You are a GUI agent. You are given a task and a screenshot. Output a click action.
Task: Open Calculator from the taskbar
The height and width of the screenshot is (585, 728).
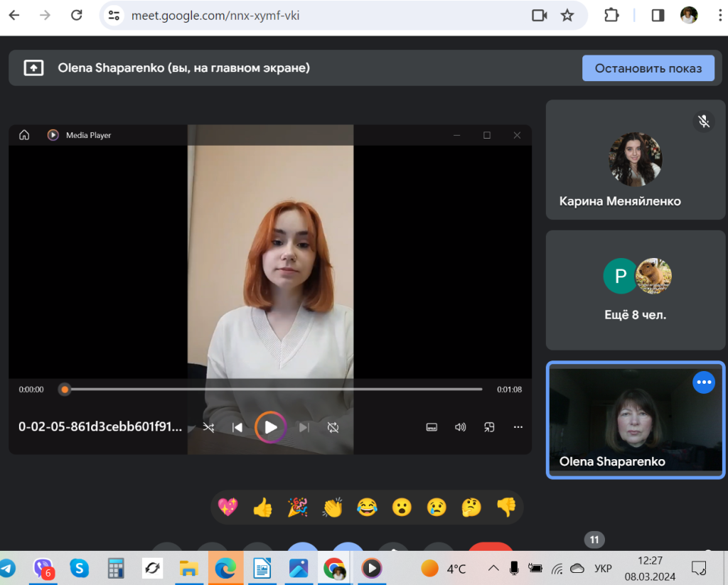click(116, 568)
